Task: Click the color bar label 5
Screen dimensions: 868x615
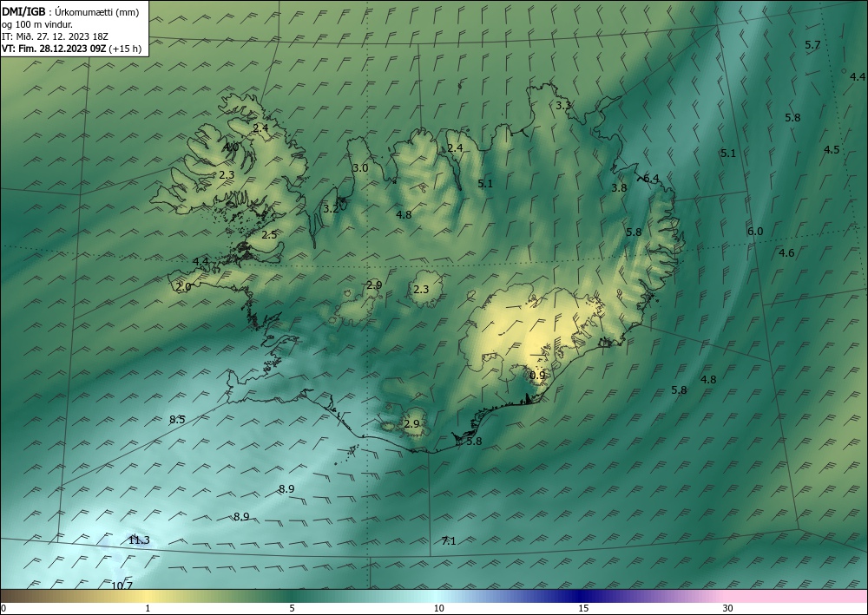Action: [292, 608]
